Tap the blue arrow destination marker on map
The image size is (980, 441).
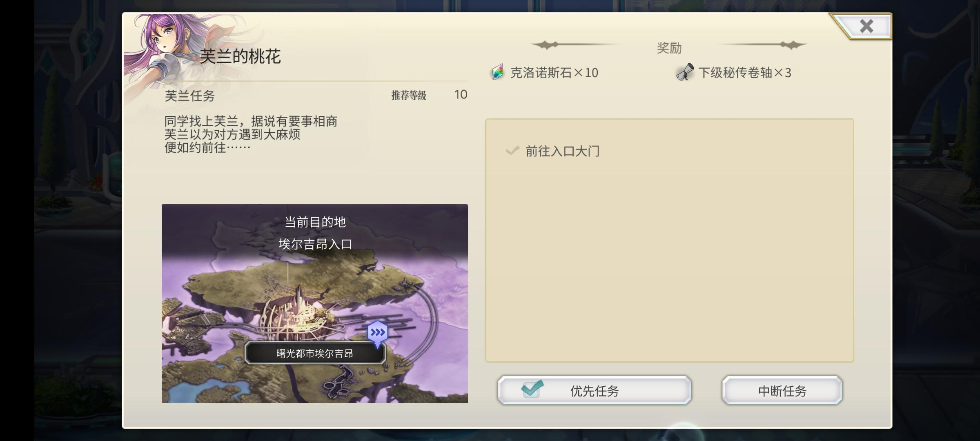pos(378,334)
